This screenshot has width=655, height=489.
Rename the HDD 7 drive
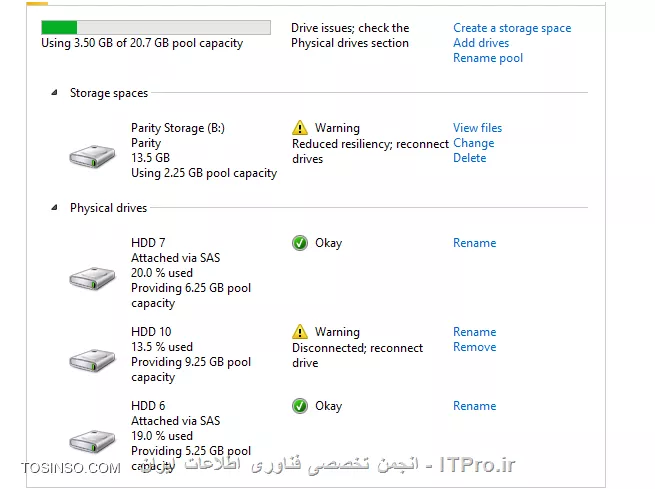474,243
